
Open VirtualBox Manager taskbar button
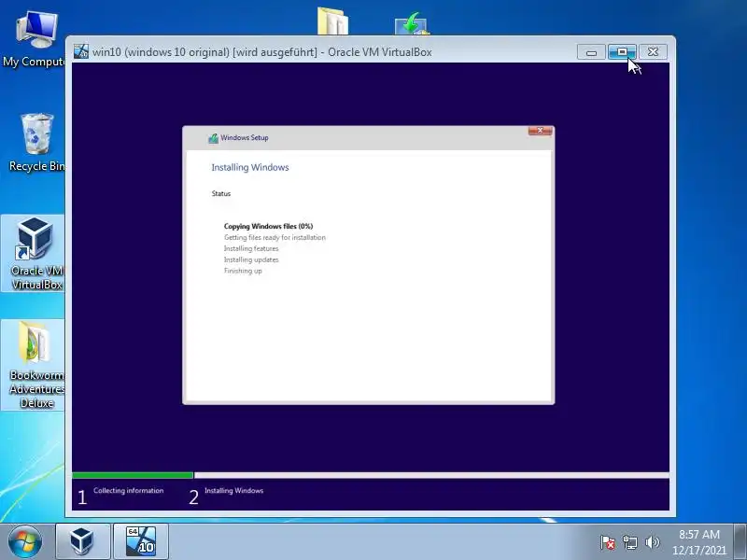click(82, 541)
